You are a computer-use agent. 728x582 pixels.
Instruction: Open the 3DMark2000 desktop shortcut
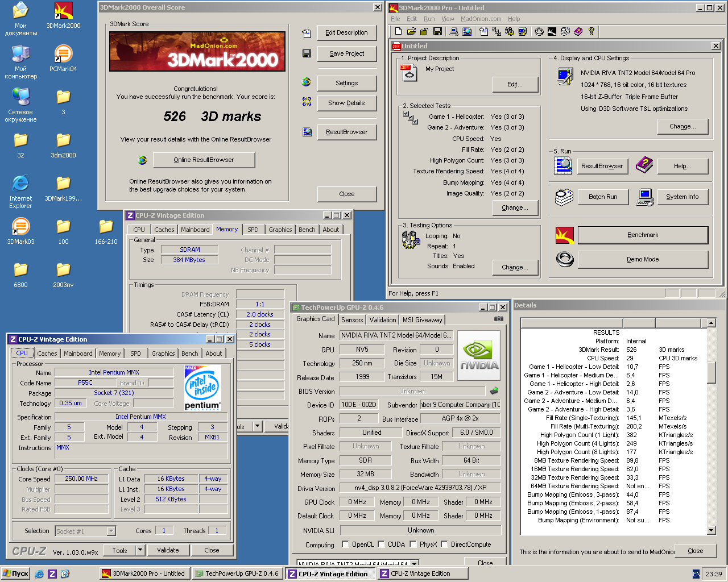click(63, 15)
